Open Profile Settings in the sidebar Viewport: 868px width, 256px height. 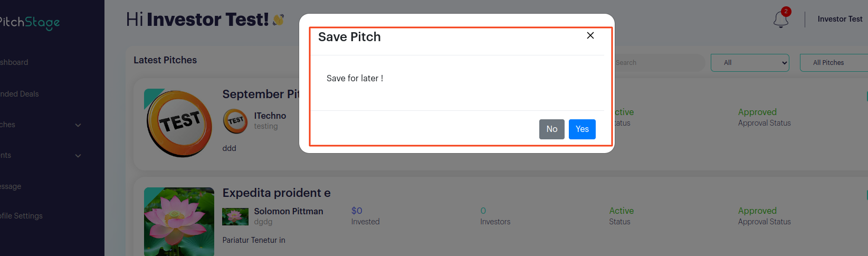(21, 216)
